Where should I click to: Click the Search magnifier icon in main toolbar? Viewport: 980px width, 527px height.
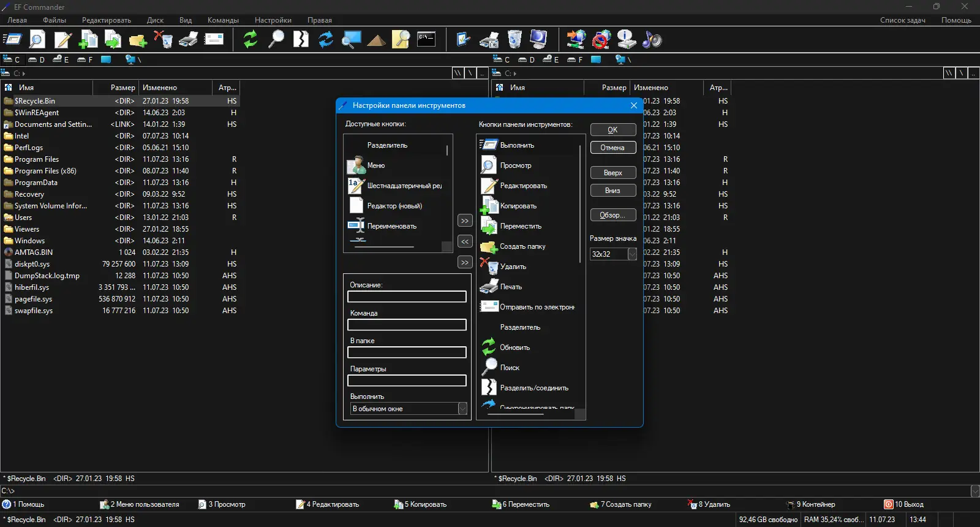[x=276, y=40]
